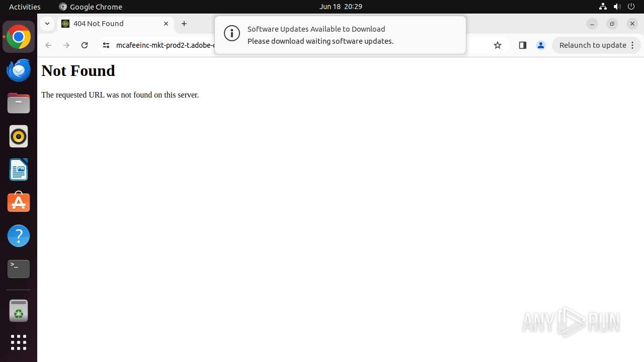Viewport: 644px width, 362px height.
Task: Restore the Chrome window size
Action: pyautogui.click(x=612, y=24)
